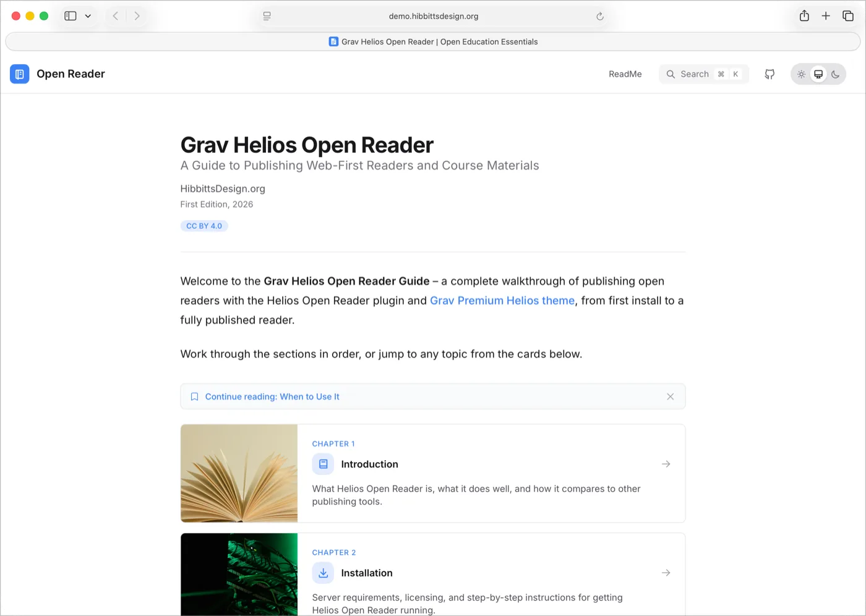Select the Grav Helios Open Reader tab
Viewport: 866px width, 616px height.
click(x=433, y=41)
